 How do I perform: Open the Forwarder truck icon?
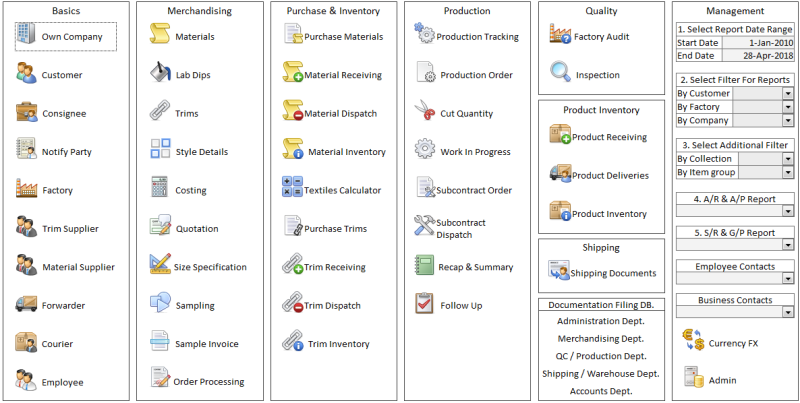(x=26, y=304)
